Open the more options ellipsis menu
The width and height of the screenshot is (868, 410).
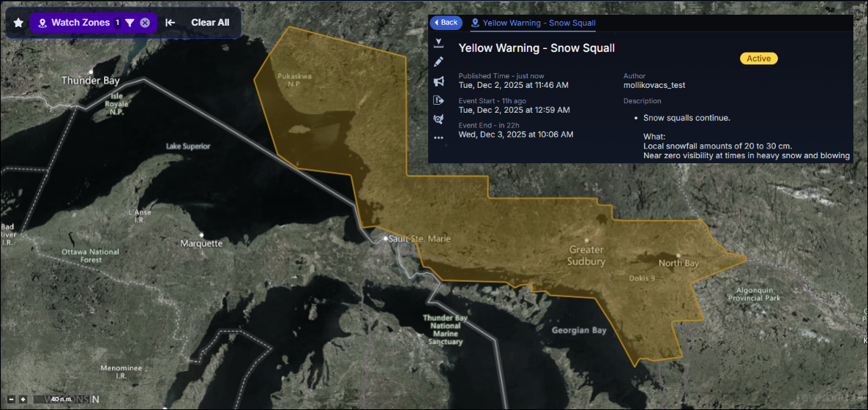pos(438,138)
